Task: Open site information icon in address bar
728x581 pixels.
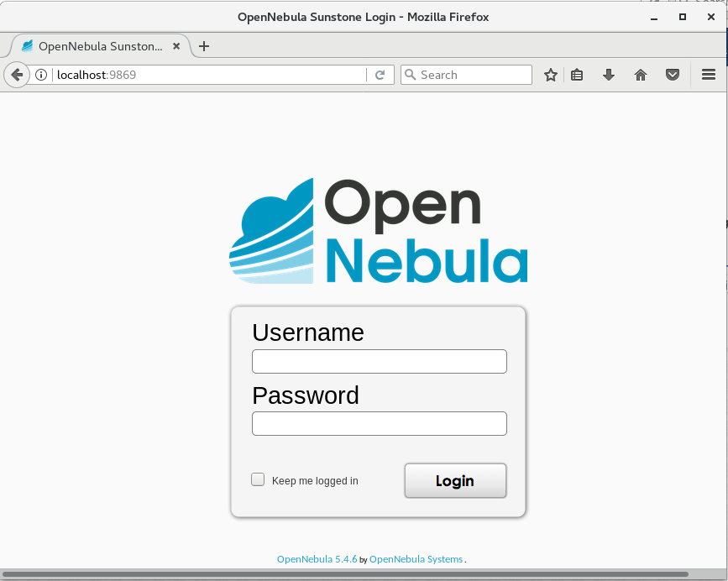Action: 41,75
